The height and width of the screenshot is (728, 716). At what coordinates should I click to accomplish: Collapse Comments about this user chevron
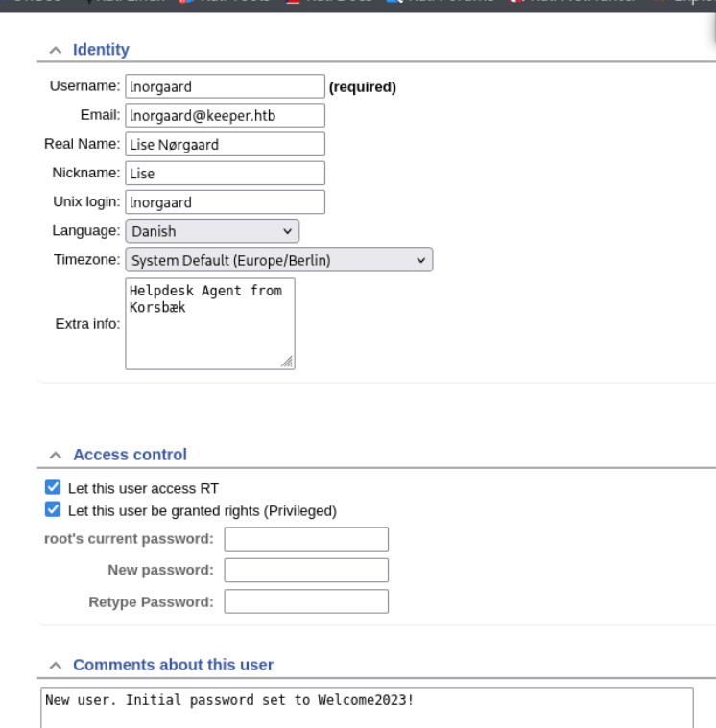pyautogui.click(x=55, y=665)
